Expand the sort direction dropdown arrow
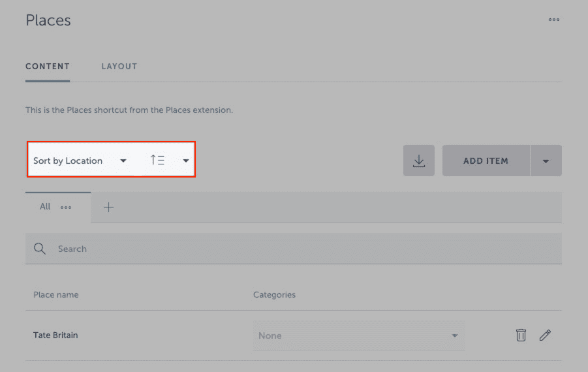 (186, 161)
